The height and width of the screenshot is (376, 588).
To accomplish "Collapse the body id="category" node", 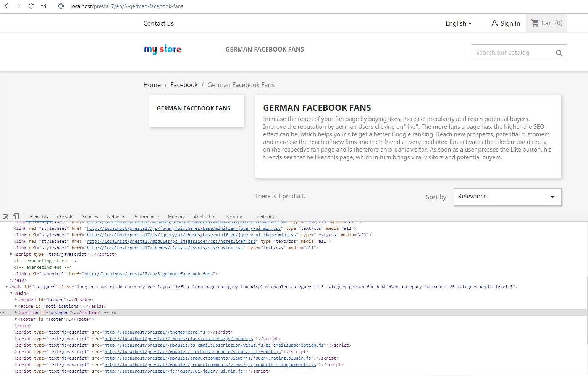I will (6, 287).
